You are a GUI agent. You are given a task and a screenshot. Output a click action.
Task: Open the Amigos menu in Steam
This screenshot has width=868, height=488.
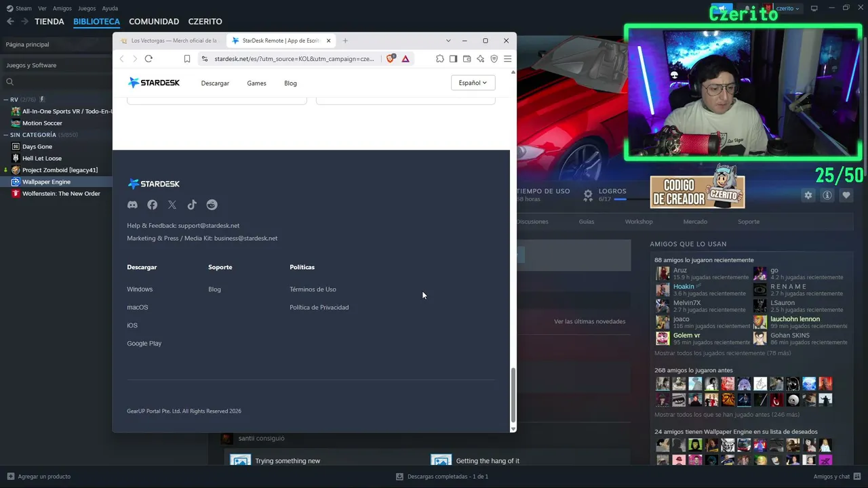[62, 8]
